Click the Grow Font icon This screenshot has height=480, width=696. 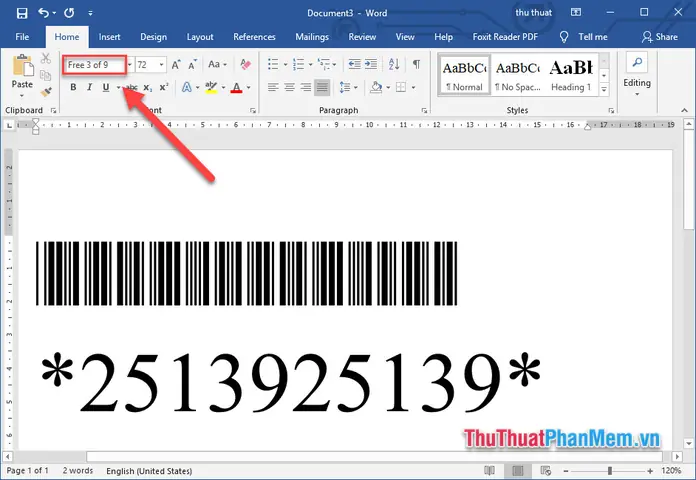pyautogui.click(x=176, y=65)
